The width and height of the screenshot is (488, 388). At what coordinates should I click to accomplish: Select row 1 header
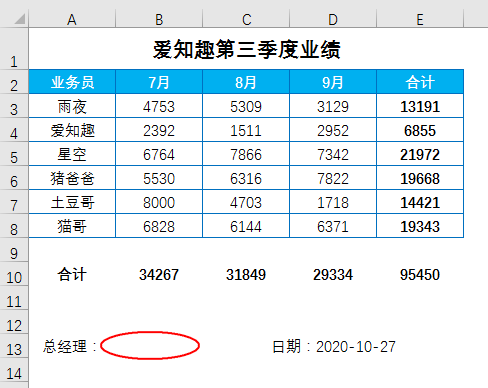click(14, 49)
